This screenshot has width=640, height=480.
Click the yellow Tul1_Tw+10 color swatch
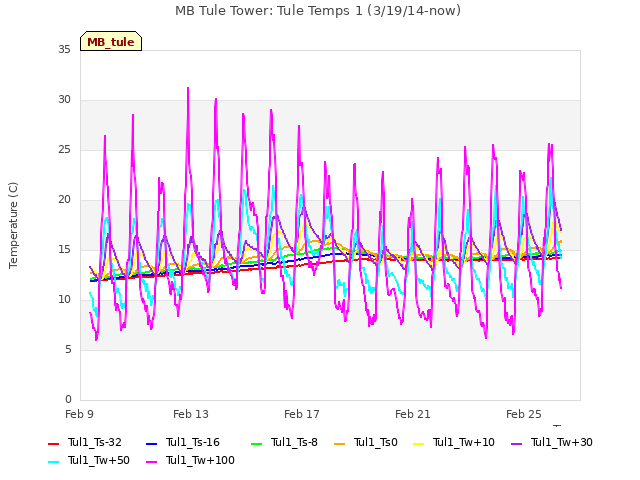(x=419, y=444)
